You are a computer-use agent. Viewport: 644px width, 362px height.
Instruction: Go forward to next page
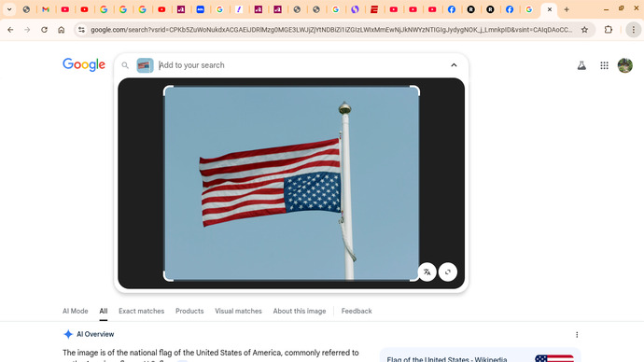tap(27, 30)
